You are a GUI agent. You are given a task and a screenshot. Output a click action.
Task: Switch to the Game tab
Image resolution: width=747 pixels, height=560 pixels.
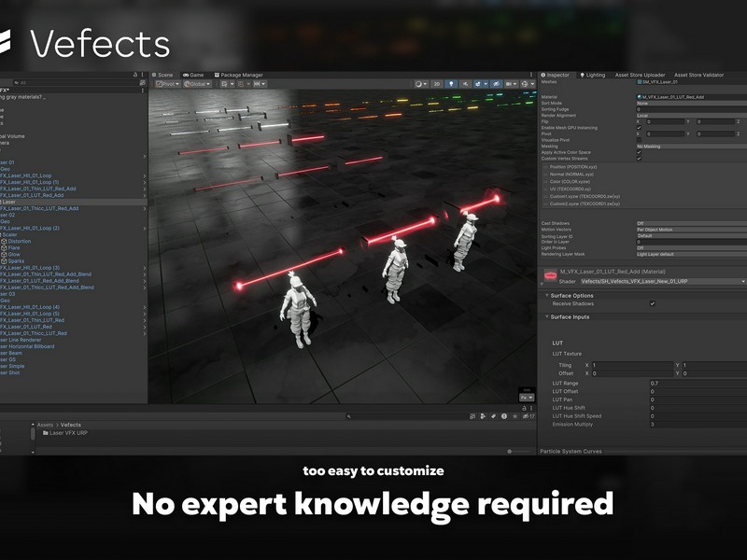pos(193,75)
